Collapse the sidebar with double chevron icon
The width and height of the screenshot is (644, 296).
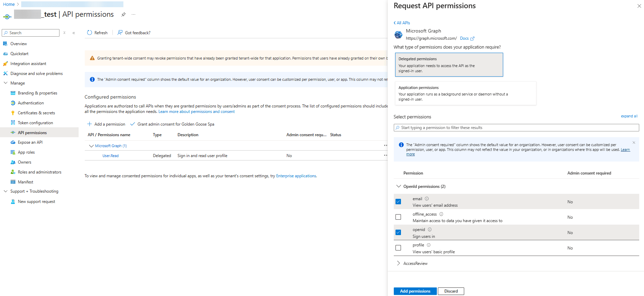pyautogui.click(x=73, y=33)
